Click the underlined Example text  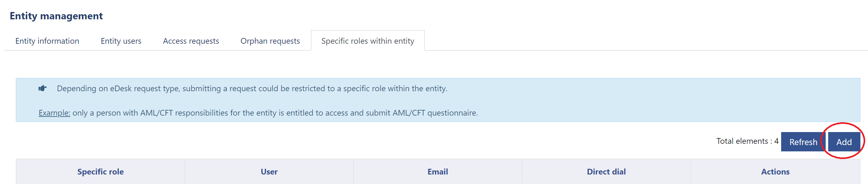coord(54,113)
